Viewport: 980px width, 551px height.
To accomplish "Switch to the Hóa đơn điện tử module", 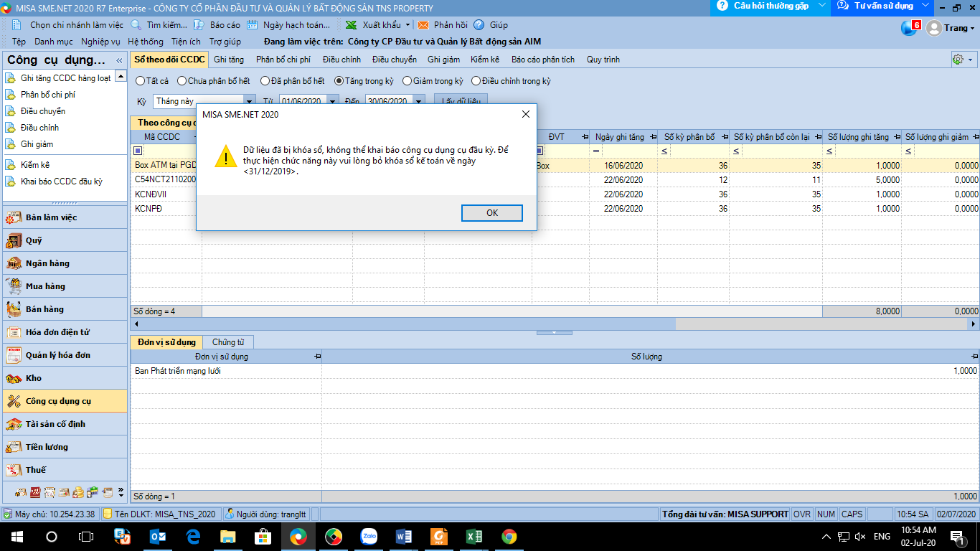I will tap(65, 332).
